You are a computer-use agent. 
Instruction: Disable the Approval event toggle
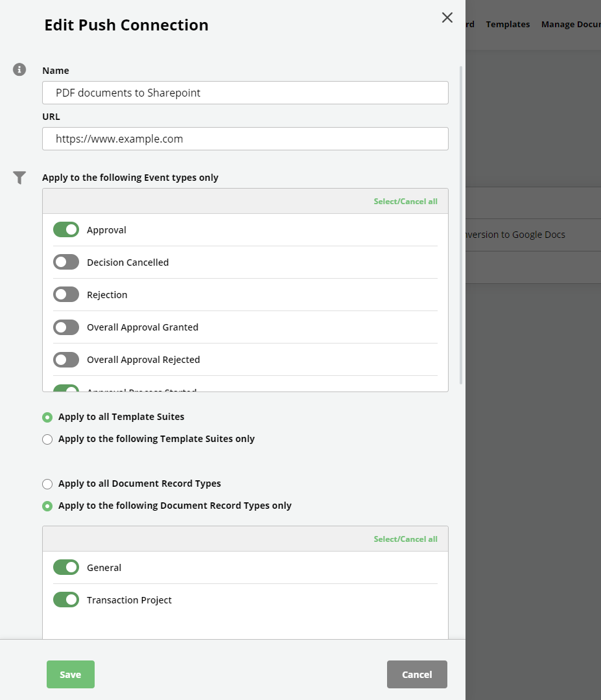66,230
